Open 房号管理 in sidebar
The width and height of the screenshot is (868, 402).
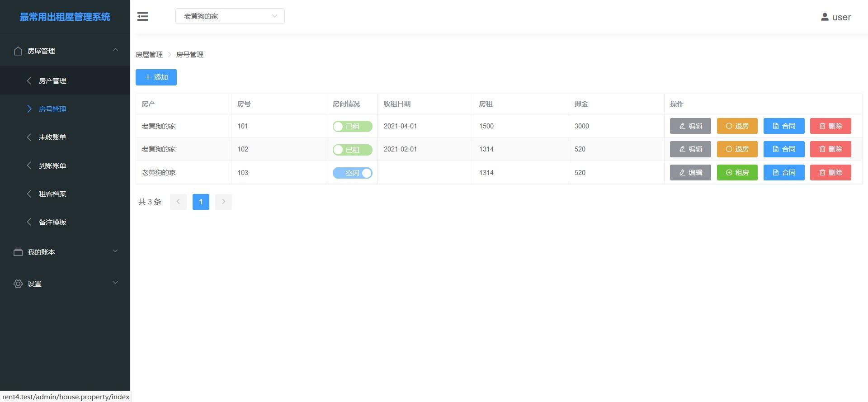point(65,109)
